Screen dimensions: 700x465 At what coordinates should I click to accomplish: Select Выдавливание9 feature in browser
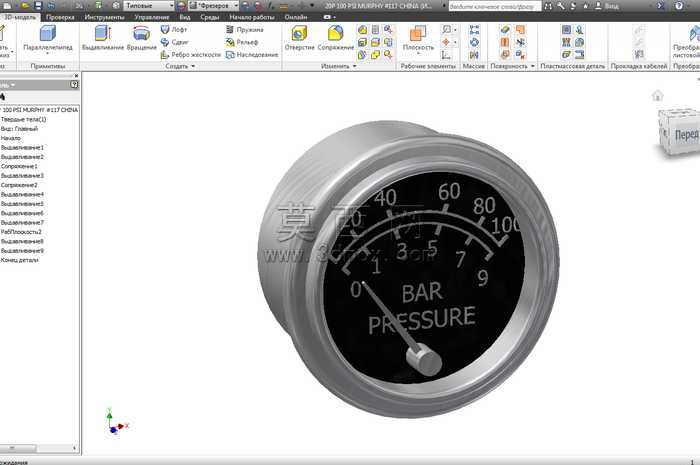click(x=22, y=250)
